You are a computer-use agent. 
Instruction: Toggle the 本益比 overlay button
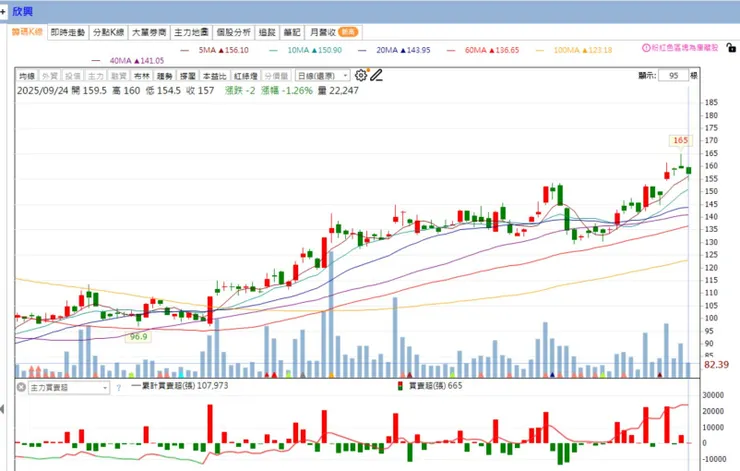pyautogui.click(x=214, y=76)
